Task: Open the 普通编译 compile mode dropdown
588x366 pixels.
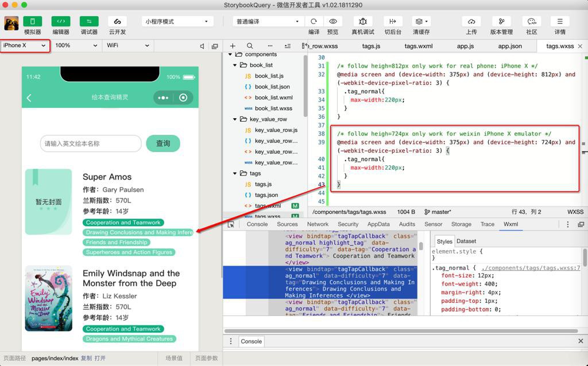Action: (268, 21)
